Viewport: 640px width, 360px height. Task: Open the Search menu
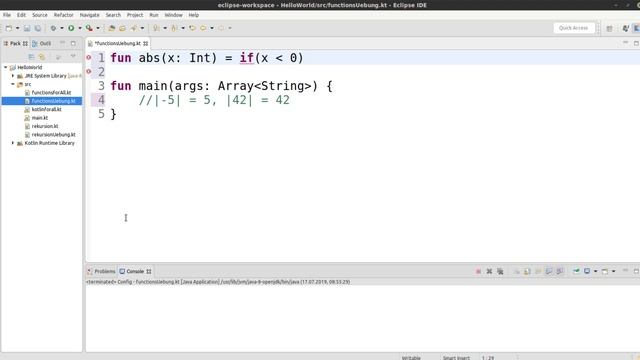click(x=113, y=15)
